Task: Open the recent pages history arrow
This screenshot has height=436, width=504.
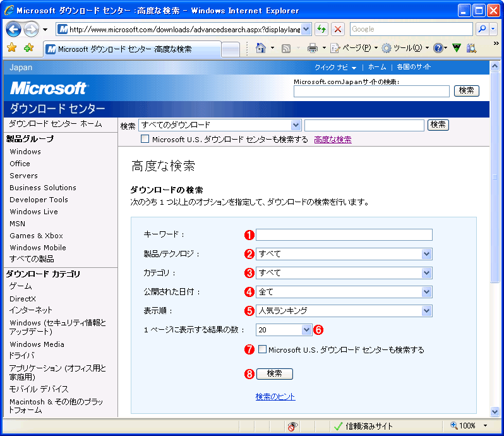Action: coord(45,30)
